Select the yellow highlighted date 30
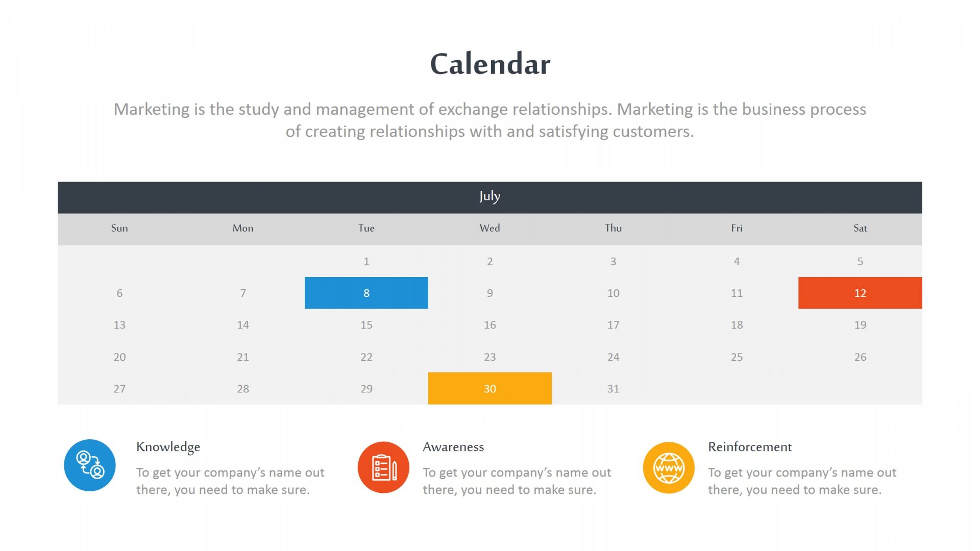 point(489,389)
